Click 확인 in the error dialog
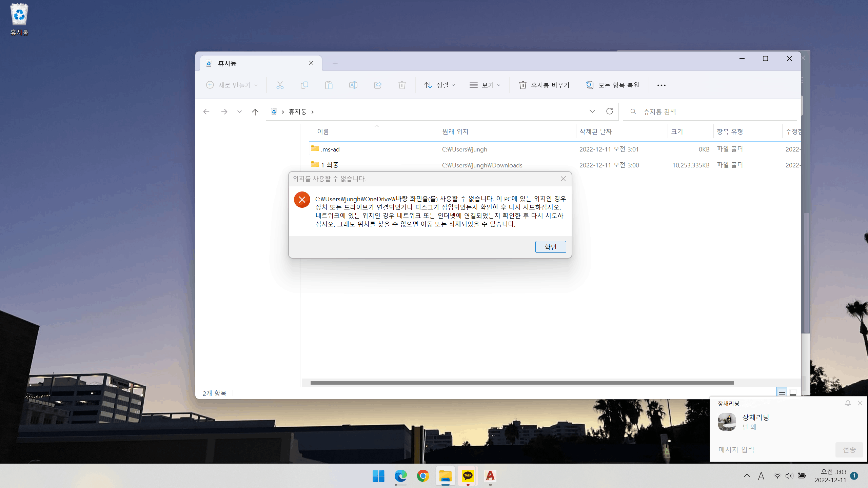The image size is (868, 488). (x=551, y=247)
